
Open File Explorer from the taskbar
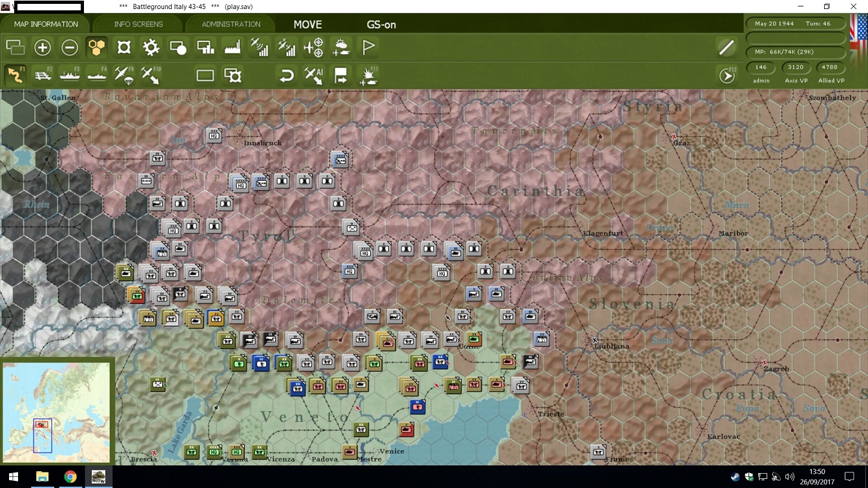pos(42,477)
